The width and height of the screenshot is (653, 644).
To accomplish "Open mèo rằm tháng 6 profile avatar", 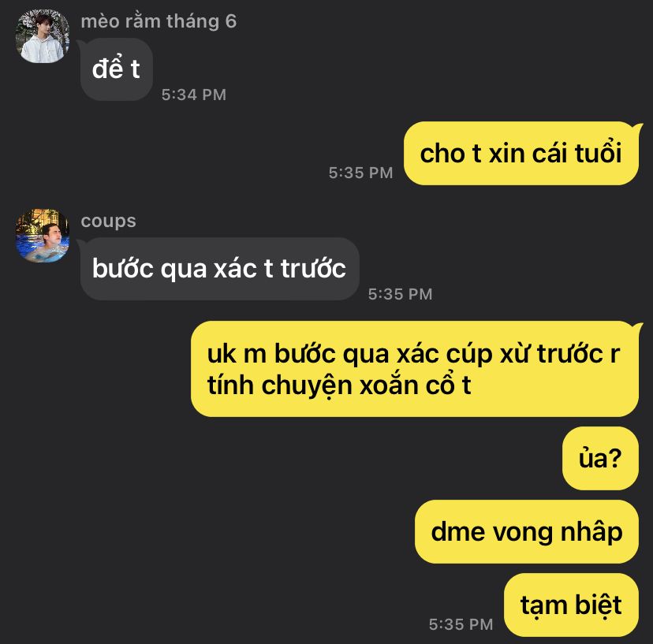I will pyautogui.click(x=43, y=36).
